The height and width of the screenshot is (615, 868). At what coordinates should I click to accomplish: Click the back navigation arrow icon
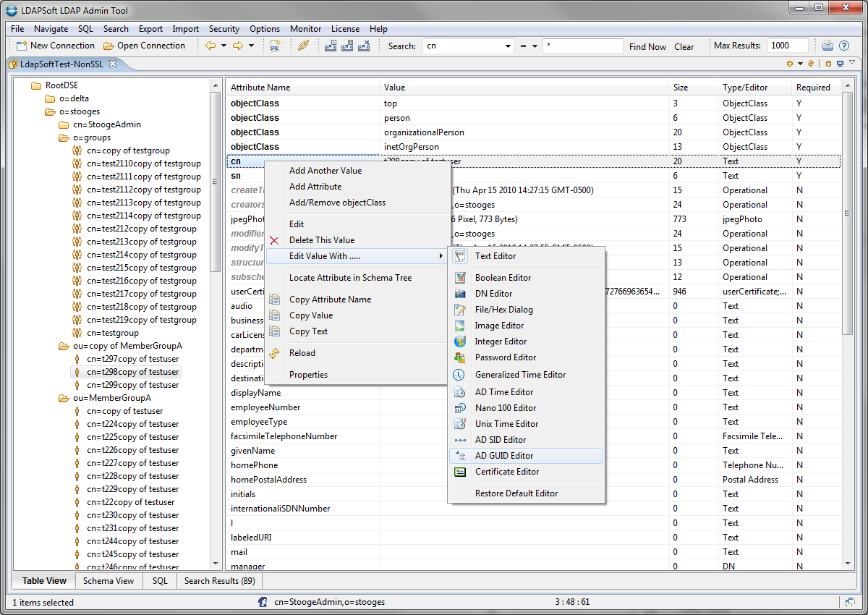pos(210,46)
